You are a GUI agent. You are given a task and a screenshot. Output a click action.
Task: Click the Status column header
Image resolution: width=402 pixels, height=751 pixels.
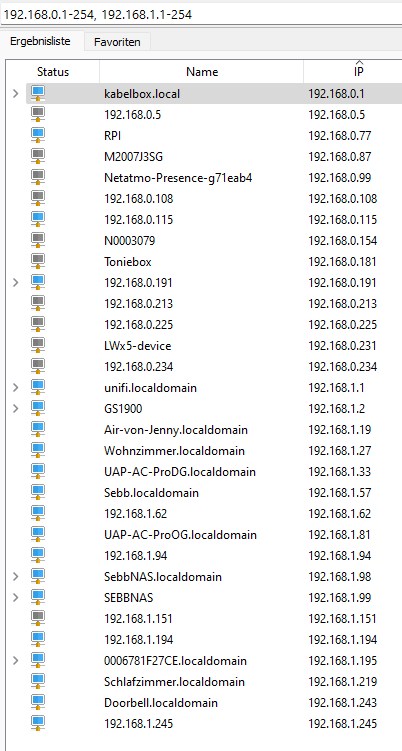[53, 72]
